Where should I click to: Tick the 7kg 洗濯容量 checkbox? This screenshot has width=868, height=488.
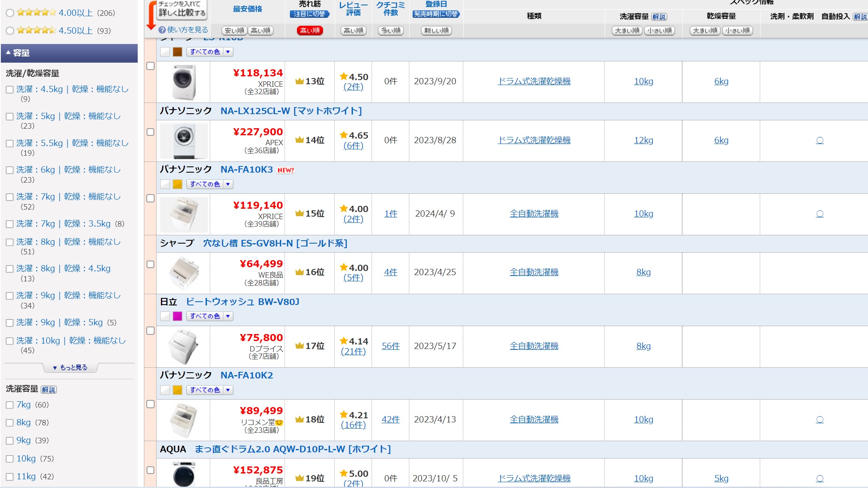pos(10,405)
